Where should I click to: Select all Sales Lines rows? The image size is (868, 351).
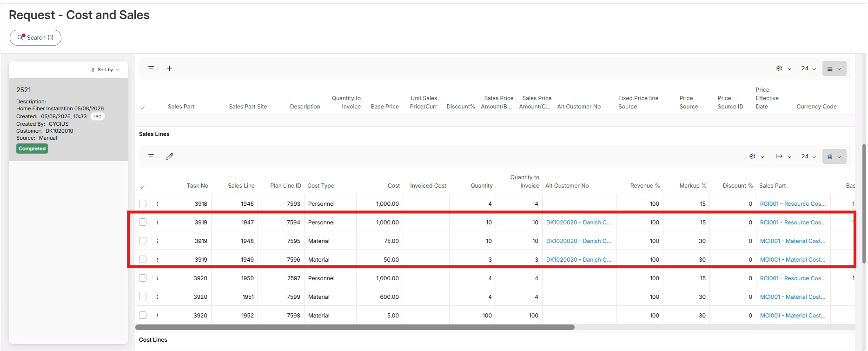[x=143, y=187]
